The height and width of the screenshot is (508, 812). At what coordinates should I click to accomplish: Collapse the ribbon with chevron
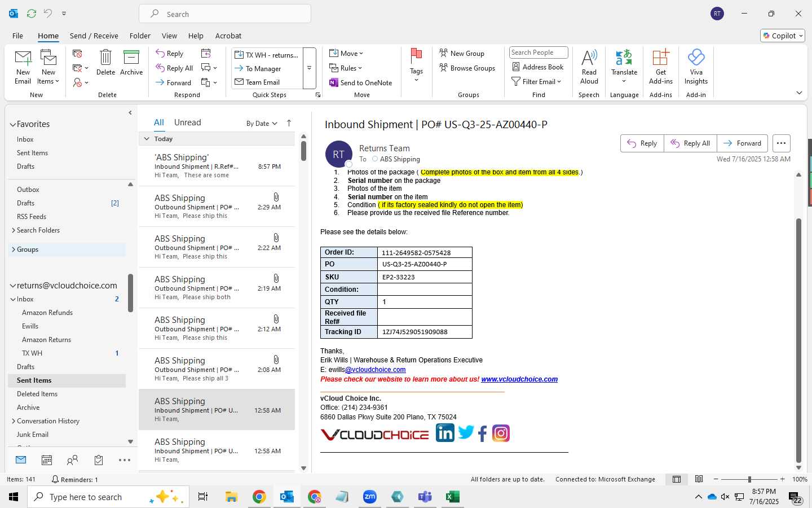(x=799, y=93)
